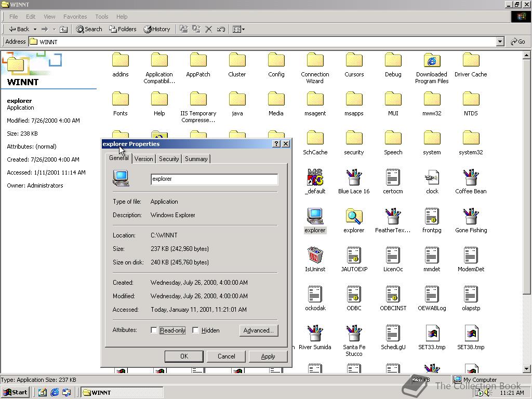Click Apply in explorer Properties

click(x=268, y=356)
